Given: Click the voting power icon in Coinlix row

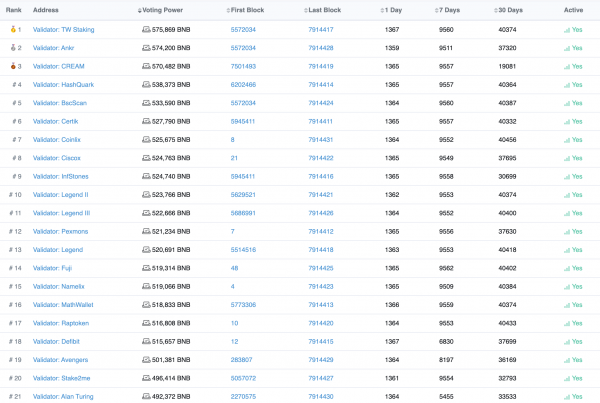Looking at the screenshot, I should click(x=146, y=139).
